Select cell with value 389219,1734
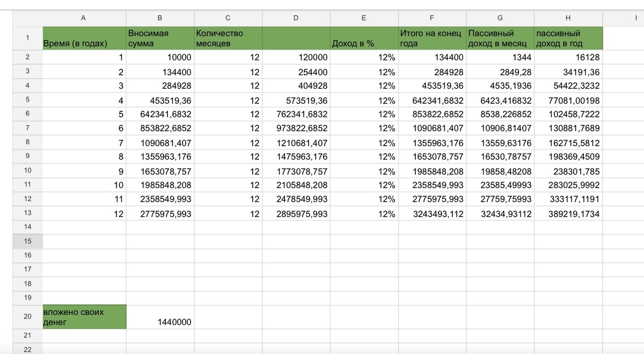 tap(568, 213)
